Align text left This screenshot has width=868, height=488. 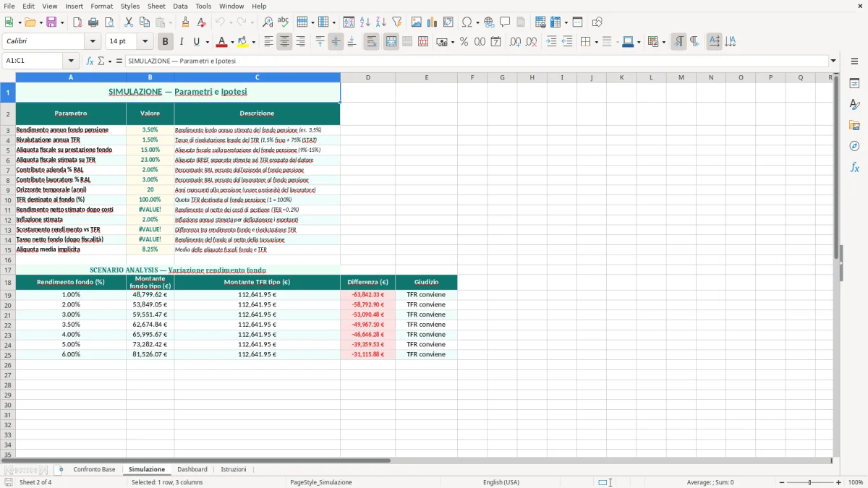[x=268, y=42]
